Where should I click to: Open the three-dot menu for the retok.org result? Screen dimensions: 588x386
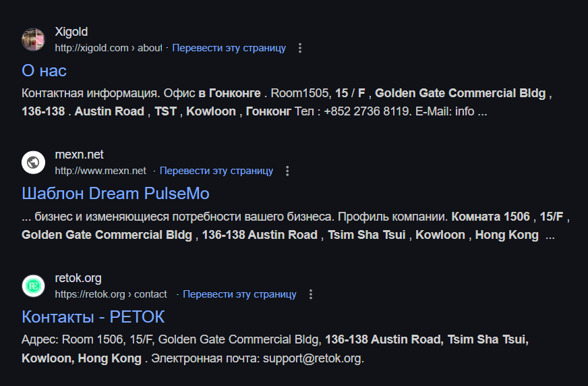[310, 294]
